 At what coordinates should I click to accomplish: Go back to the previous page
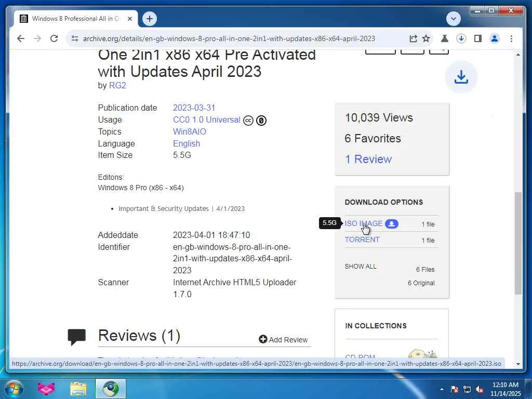click(21, 38)
